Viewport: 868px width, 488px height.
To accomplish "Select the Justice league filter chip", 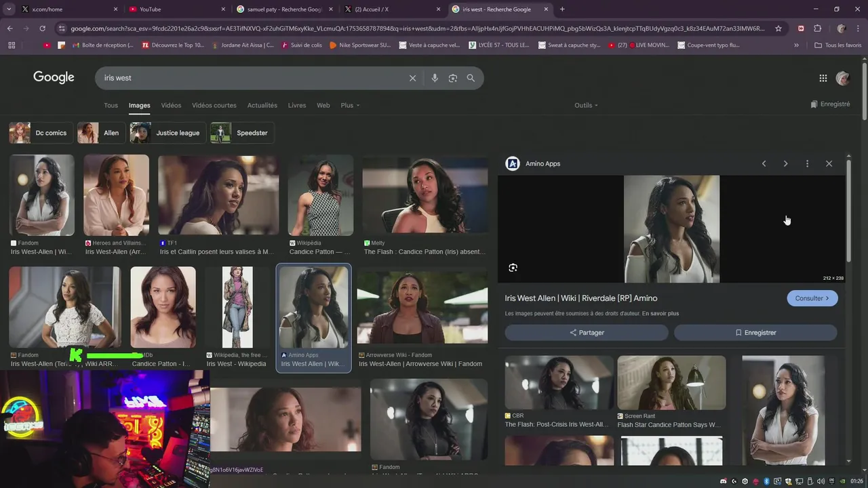I will [167, 133].
